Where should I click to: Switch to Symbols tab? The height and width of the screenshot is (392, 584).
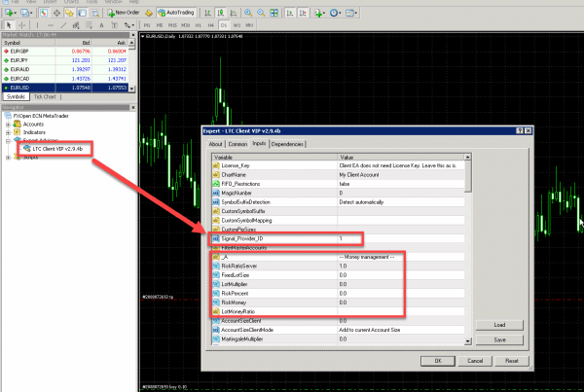16,97
